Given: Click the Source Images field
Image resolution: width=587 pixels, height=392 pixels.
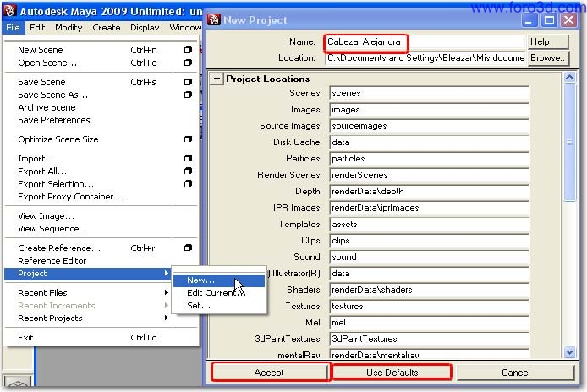Looking at the screenshot, I should pyautogui.click(x=429, y=126).
